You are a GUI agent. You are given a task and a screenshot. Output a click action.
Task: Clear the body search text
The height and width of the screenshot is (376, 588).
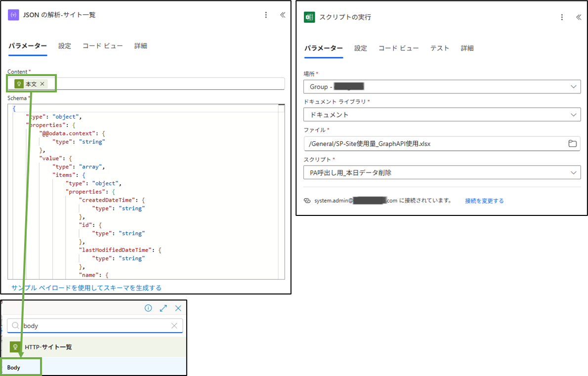click(174, 326)
